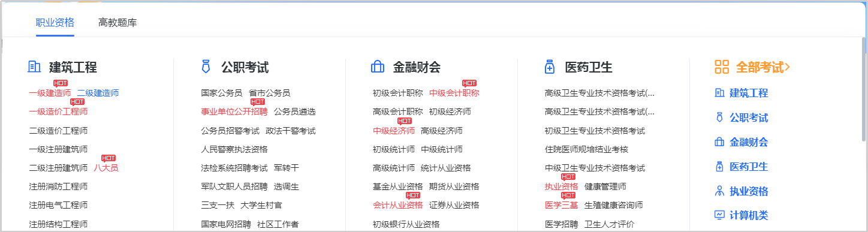
Task: Click the monitor icon next to 计算机类 sidebar
Action: pyautogui.click(x=720, y=215)
